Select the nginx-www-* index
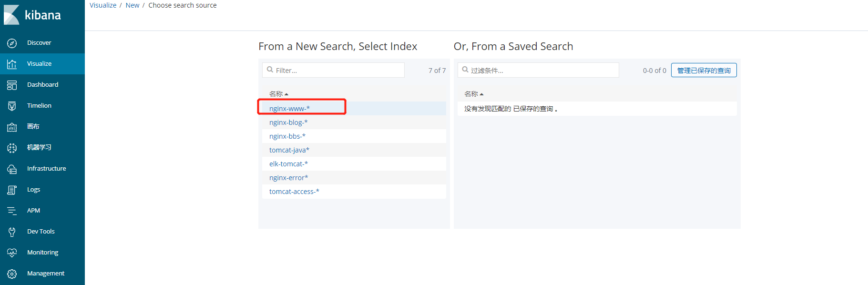The image size is (868, 285). point(289,109)
